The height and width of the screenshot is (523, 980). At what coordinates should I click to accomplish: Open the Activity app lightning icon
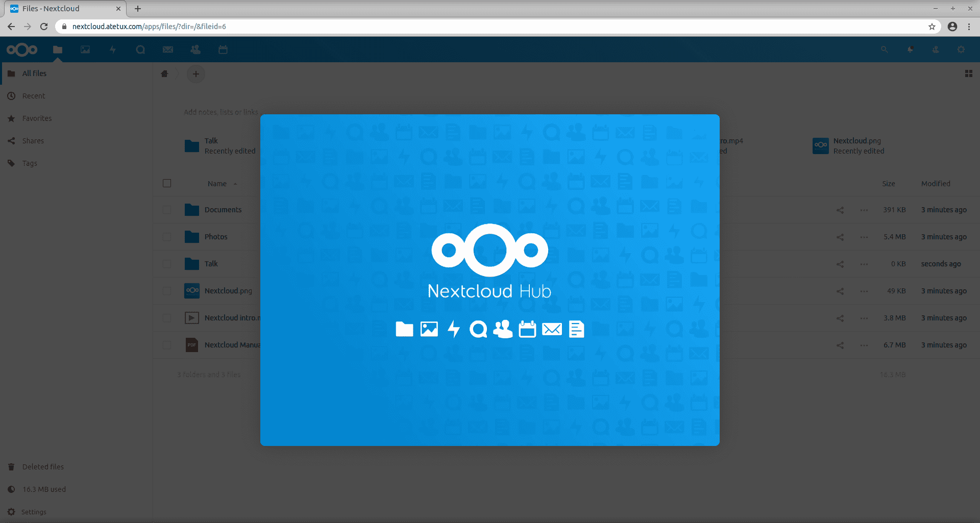[x=113, y=49]
